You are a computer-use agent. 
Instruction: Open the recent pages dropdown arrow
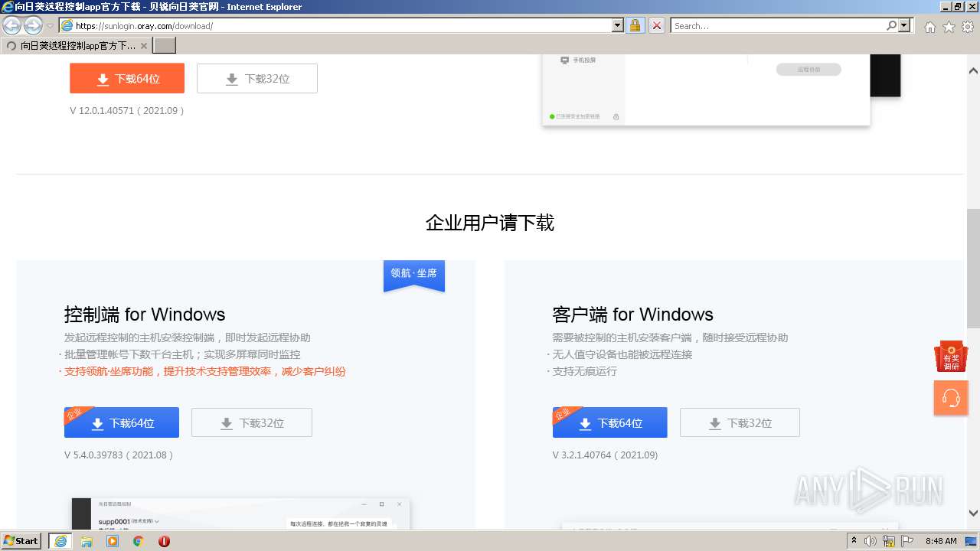coord(51,26)
